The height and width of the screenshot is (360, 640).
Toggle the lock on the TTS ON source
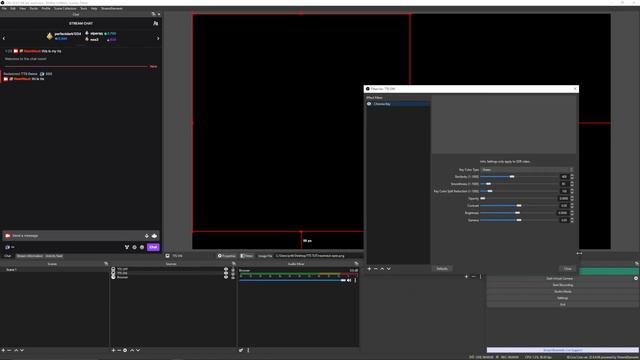tap(233, 273)
